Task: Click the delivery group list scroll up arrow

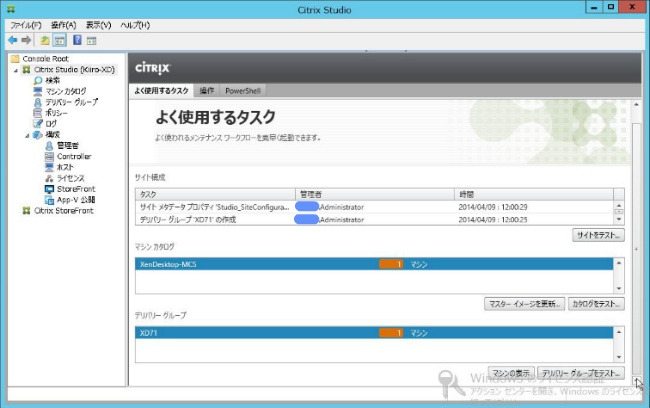Action: (x=619, y=332)
